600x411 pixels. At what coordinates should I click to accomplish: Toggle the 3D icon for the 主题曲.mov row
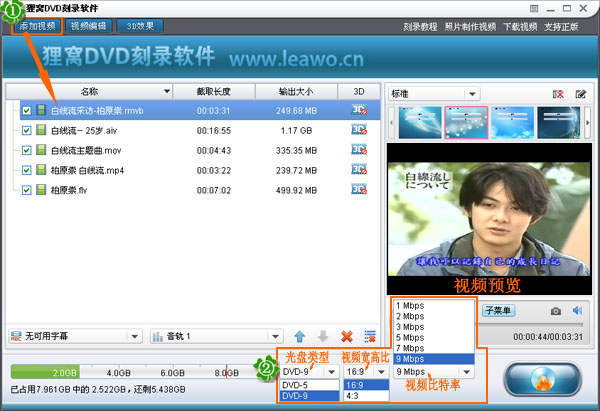coord(359,150)
